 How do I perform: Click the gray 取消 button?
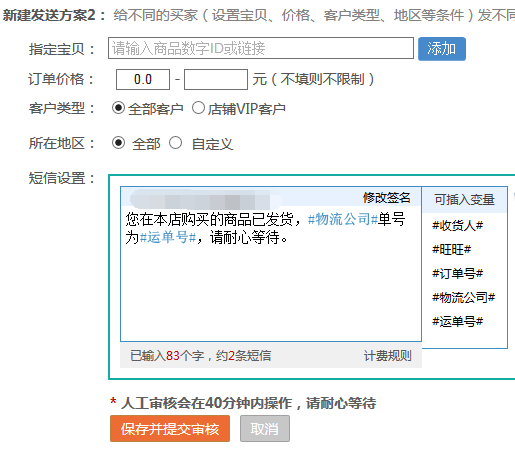coord(265,429)
